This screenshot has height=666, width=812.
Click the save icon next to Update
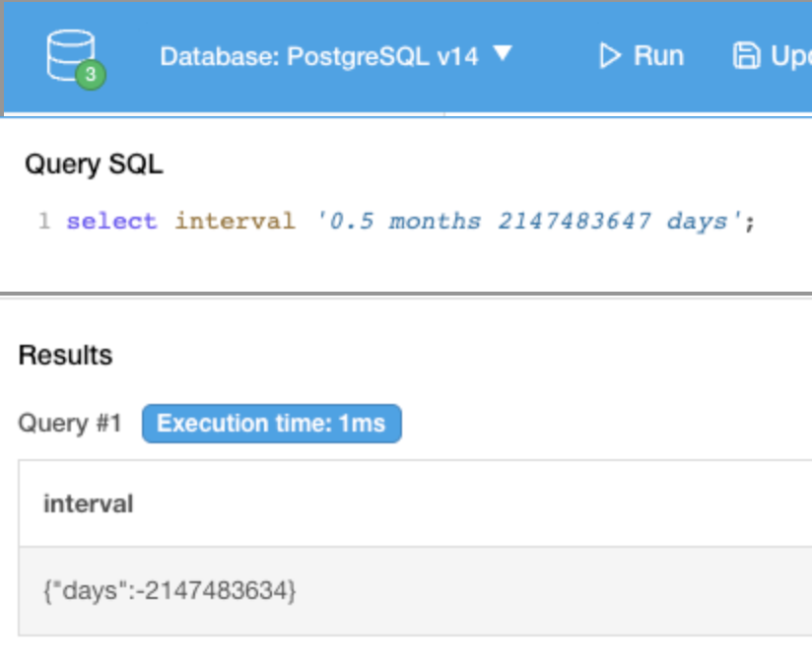click(746, 56)
